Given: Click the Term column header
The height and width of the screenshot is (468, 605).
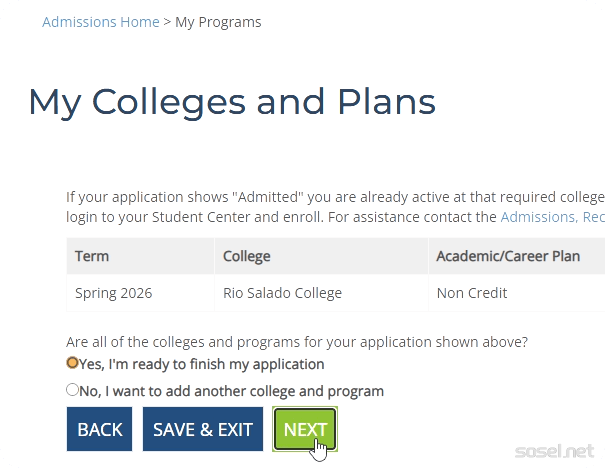Looking at the screenshot, I should coord(92,256).
